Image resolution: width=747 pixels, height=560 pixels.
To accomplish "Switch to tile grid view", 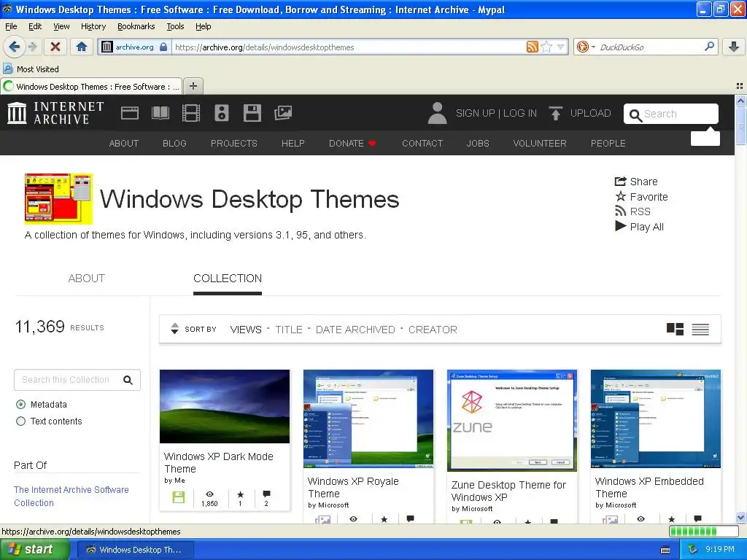I will pyautogui.click(x=675, y=329).
